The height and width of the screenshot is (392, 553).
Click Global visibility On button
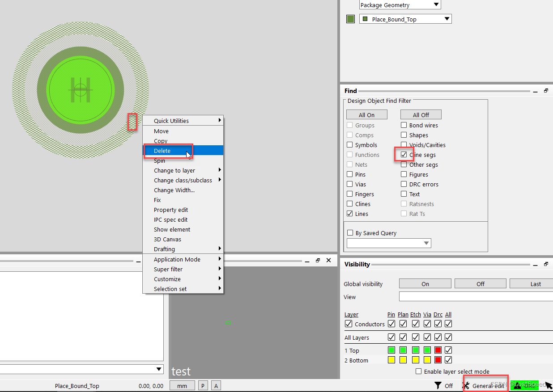click(425, 284)
